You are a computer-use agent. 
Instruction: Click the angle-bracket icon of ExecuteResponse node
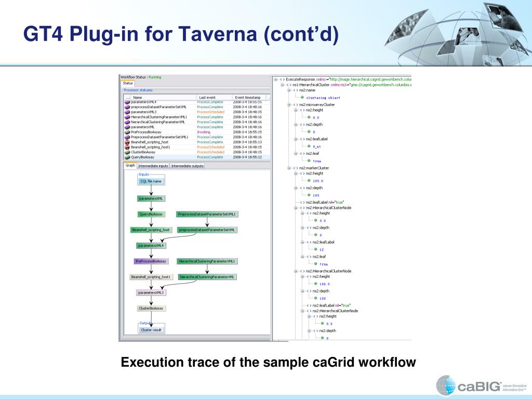click(x=282, y=79)
